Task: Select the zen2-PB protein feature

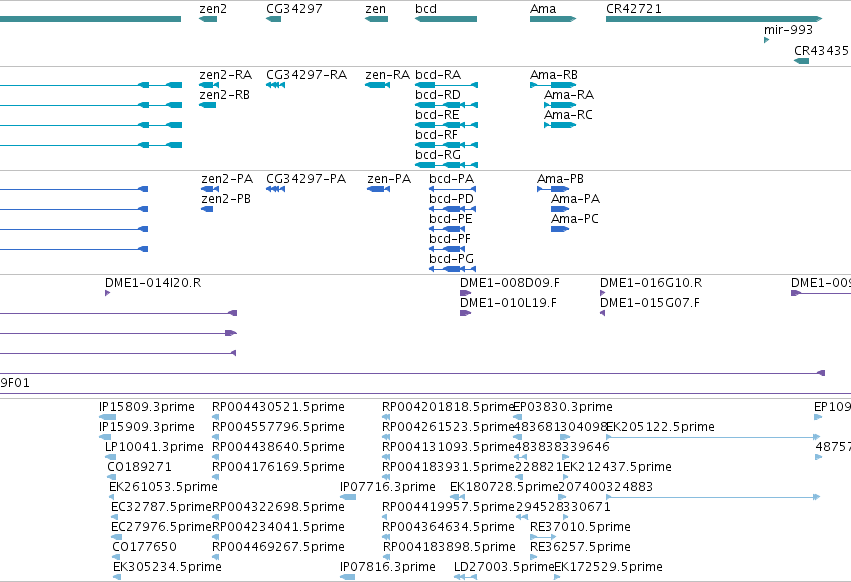Action: click(207, 209)
